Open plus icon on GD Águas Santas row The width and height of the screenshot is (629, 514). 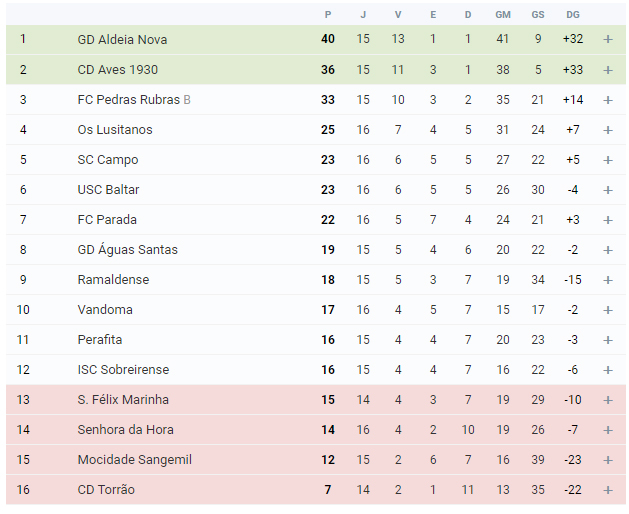tap(608, 250)
